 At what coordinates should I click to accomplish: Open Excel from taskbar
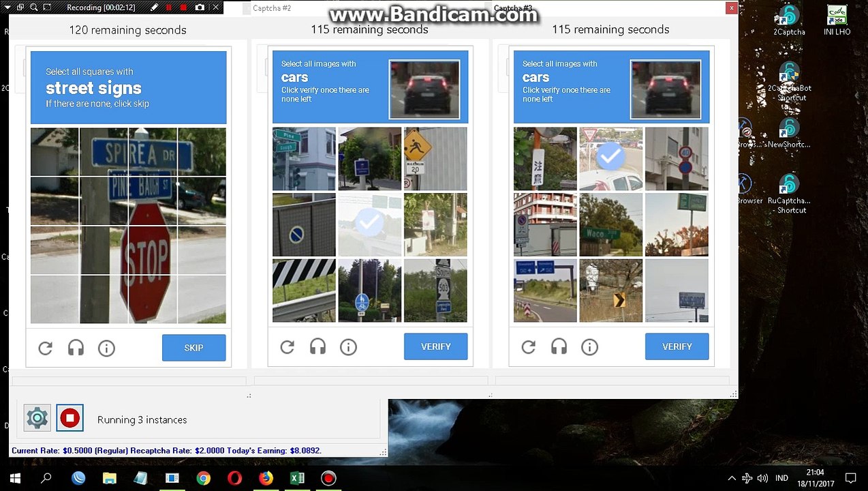[x=297, y=478]
